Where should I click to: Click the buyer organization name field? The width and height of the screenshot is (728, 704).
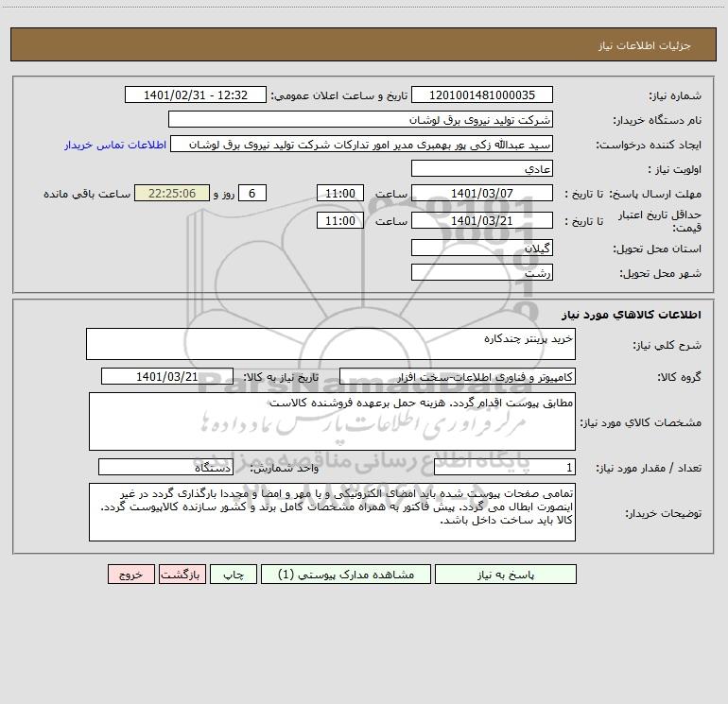pyautogui.click(x=360, y=119)
